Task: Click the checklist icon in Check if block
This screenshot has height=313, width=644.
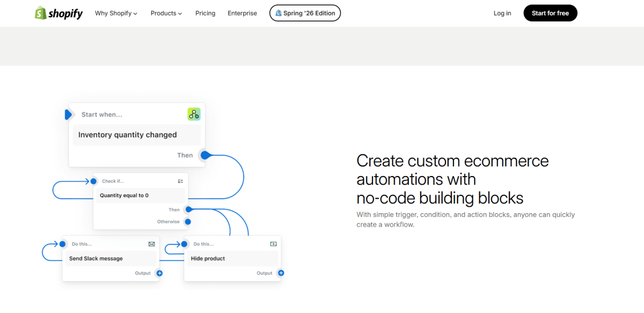Action: click(180, 181)
